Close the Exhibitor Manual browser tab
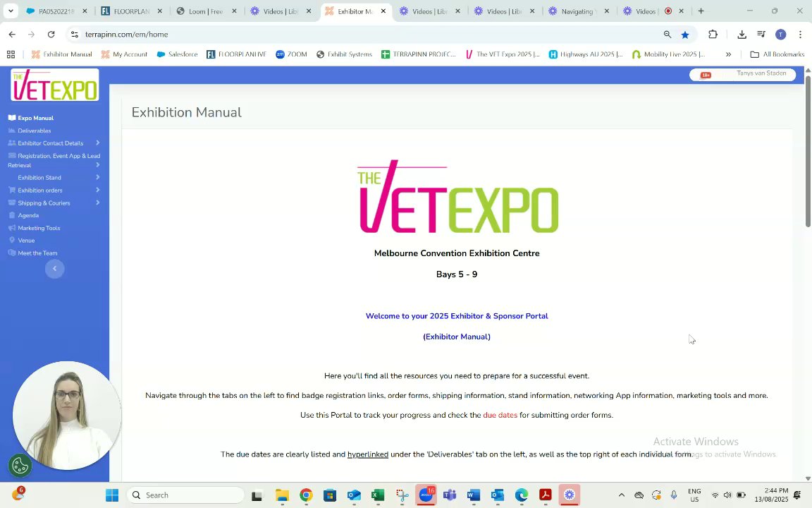The image size is (812, 508). 383,11
